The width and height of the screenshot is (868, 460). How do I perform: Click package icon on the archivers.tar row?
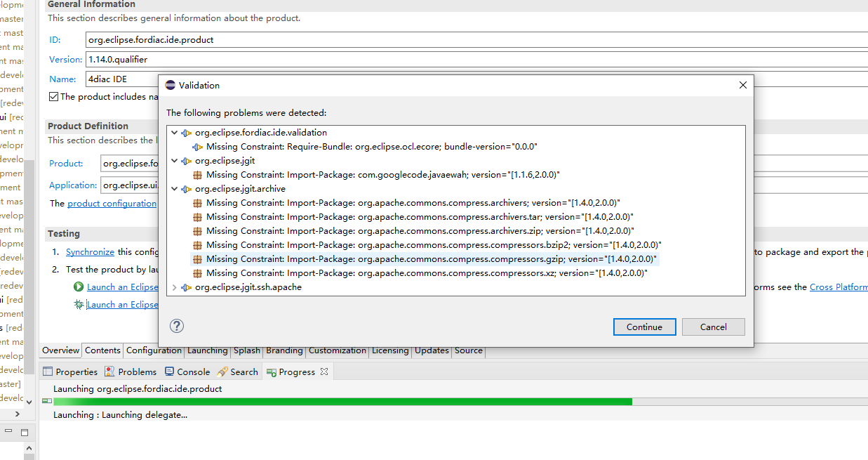click(x=198, y=217)
